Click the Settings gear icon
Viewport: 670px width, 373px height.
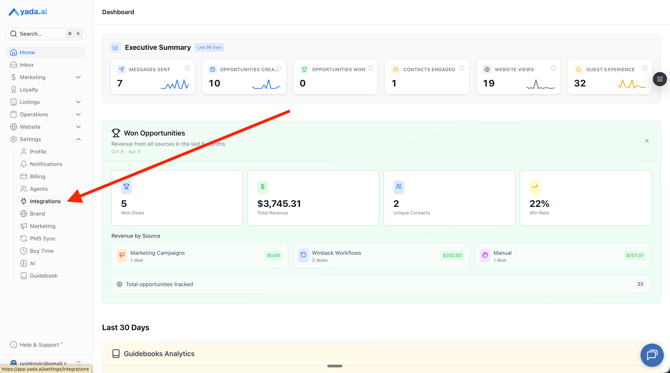(14, 139)
